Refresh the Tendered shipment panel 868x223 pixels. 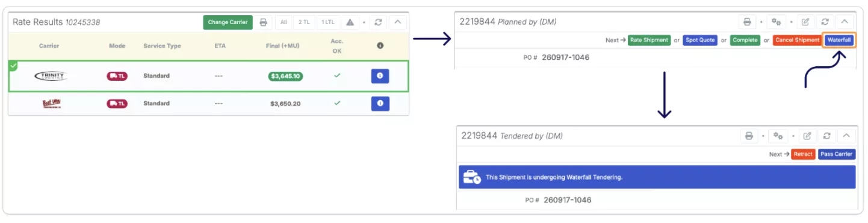pos(827,136)
